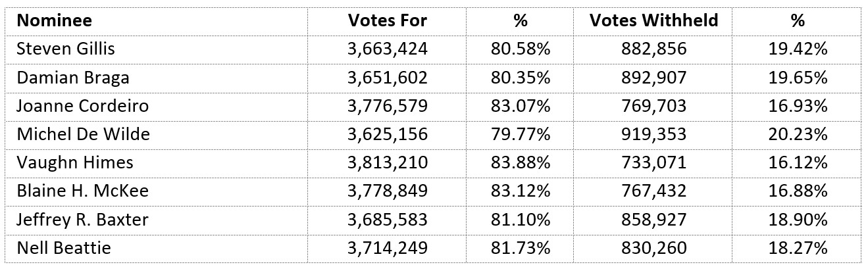Click the 80.35% percentage cell
868x269 pixels.
[x=520, y=78]
